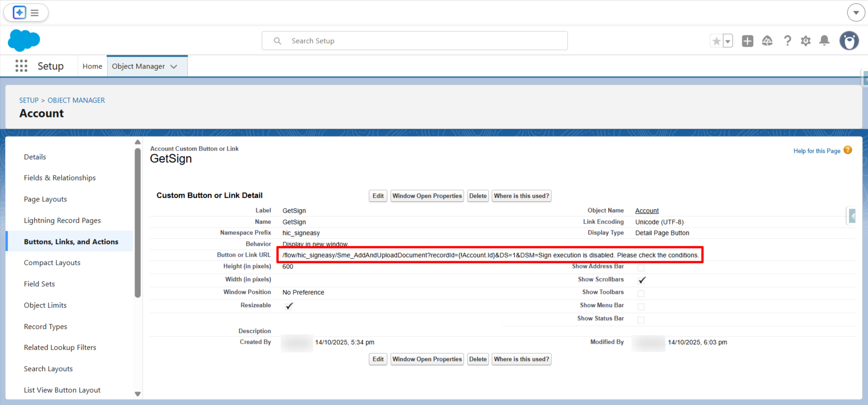Open the user profile avatar
Image resolution: width=868 pixels, height=405 pixels.
point(849,41)
